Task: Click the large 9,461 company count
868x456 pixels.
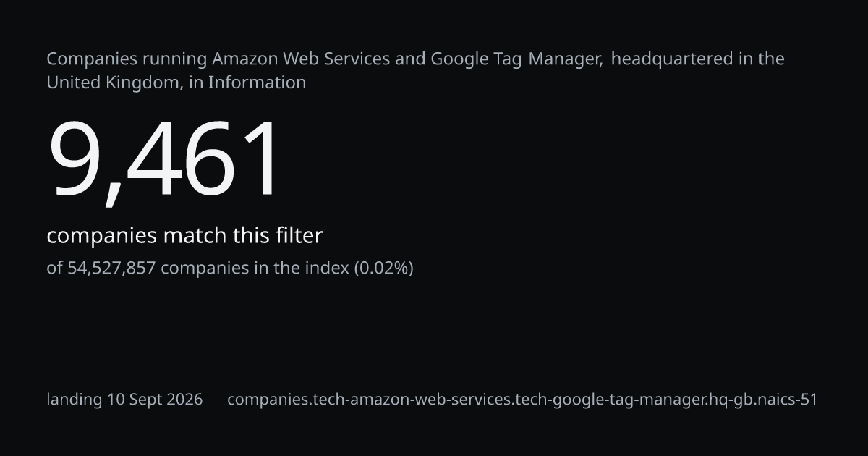Action: (x=163, y=161)
